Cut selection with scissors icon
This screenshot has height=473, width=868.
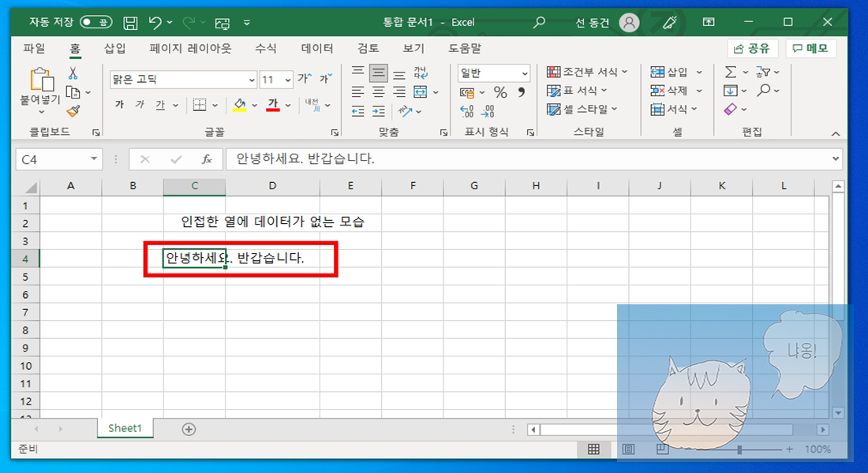pos(73,73)
